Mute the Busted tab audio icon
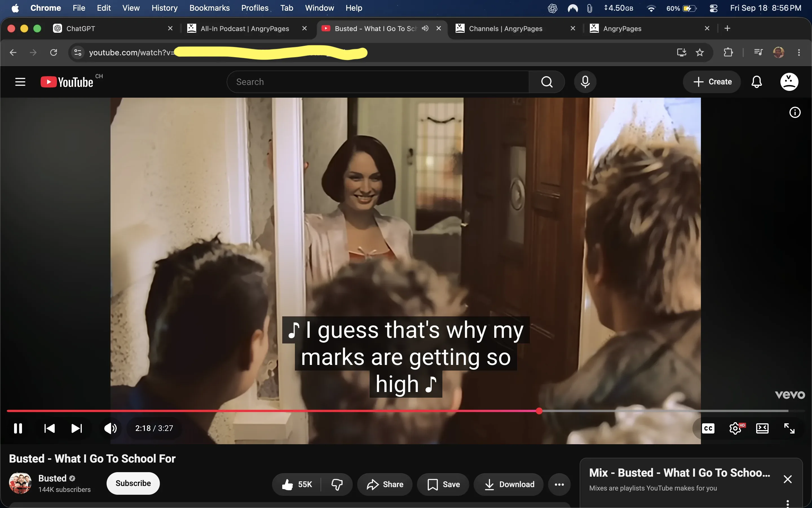Viewport: 812px width, 508px height. 425,29
